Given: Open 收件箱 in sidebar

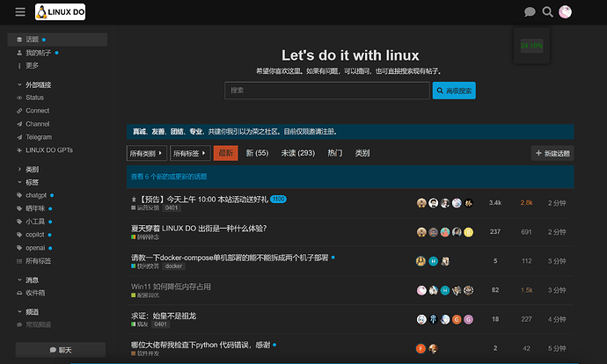Looking at the screenshot, I should 35,293.
